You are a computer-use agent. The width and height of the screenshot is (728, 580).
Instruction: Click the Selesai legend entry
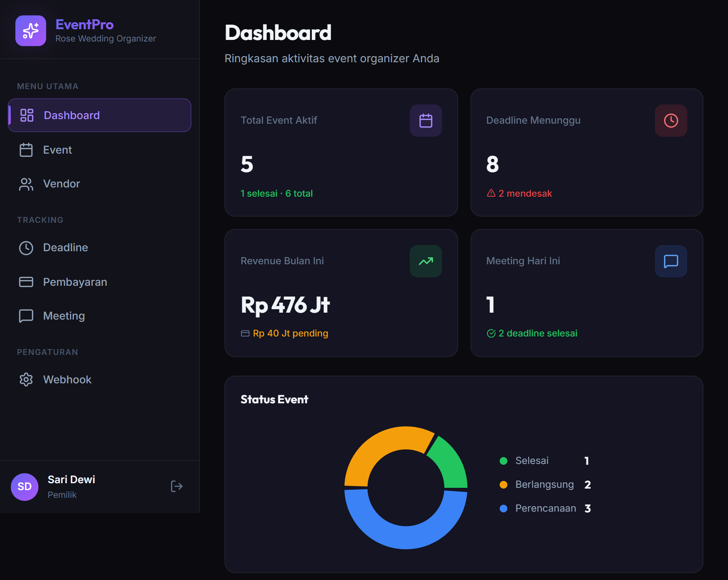point(532,461)
